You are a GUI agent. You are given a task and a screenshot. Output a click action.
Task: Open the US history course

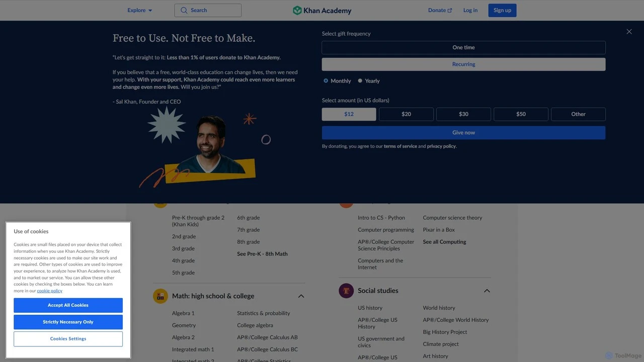370,308
